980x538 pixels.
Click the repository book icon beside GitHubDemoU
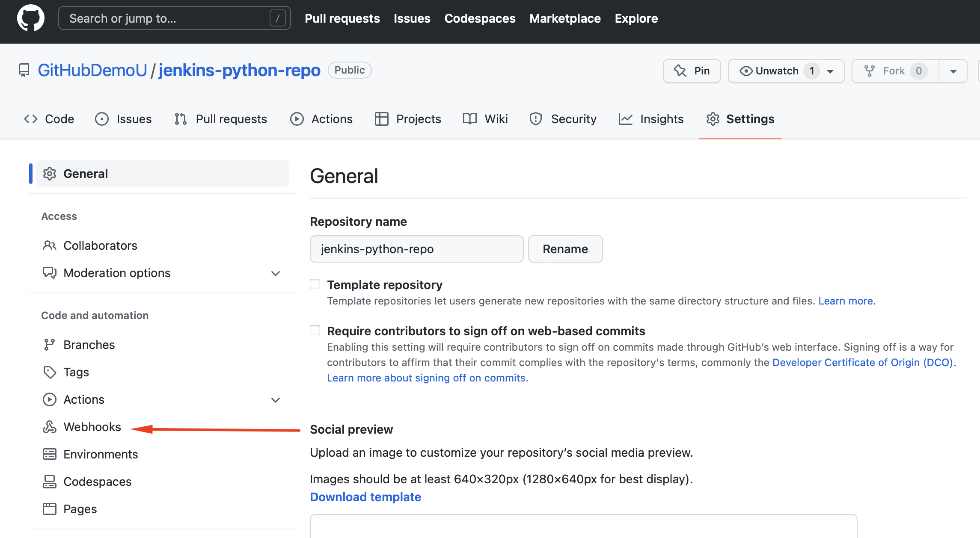(24, 70)
